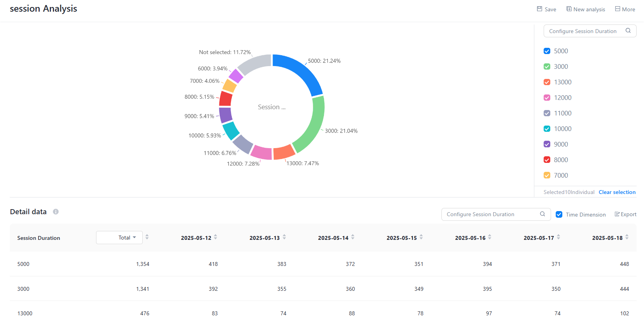The image size is (644, 318).
Task: Click the session Analysis page title
Action: point(44,9)
